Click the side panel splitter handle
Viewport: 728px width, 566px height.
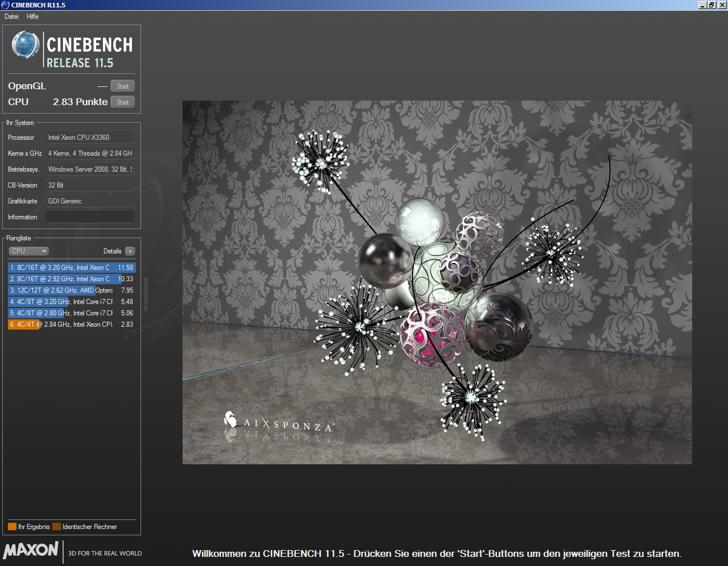[146, 294]
